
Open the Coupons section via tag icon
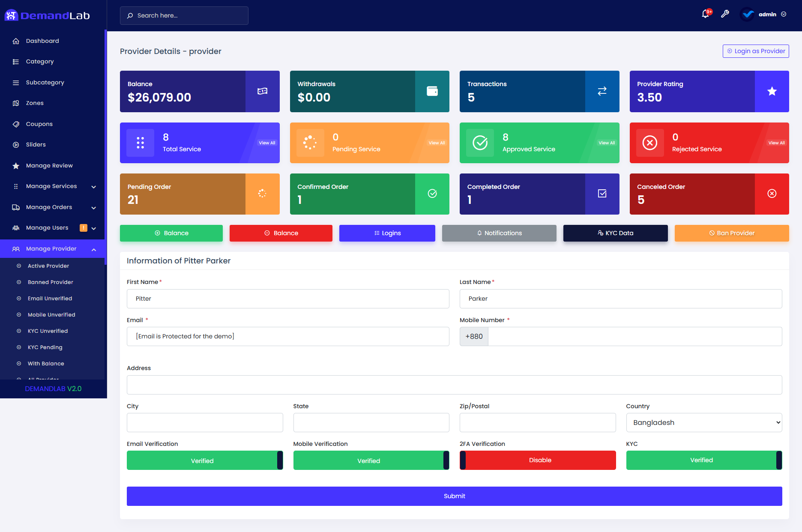coord(16,124)
